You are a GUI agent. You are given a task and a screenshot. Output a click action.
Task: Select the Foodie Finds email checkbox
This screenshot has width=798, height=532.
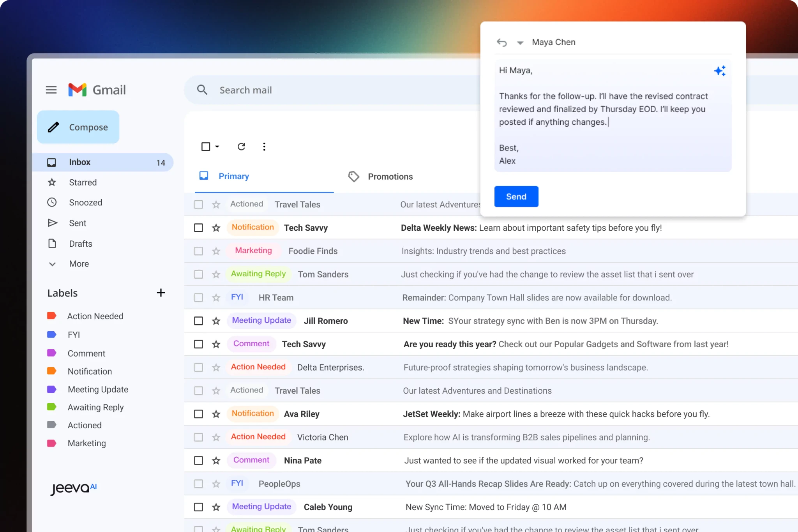pos(199,251)
